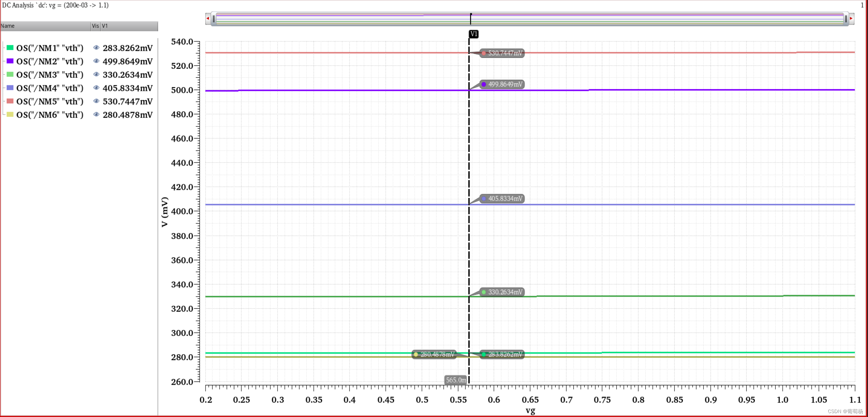Toggle NM6 vth visibility eye

click(x=96, y=114)
